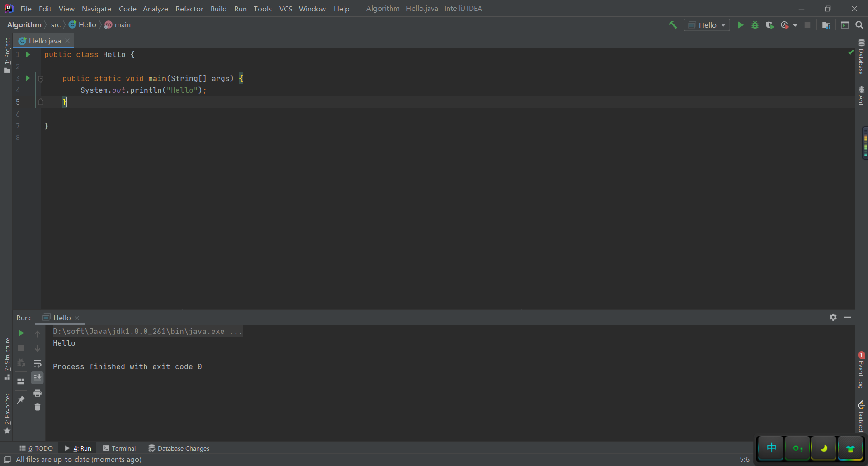
Task: Open the TODO tool window tab
Action: 36,448
